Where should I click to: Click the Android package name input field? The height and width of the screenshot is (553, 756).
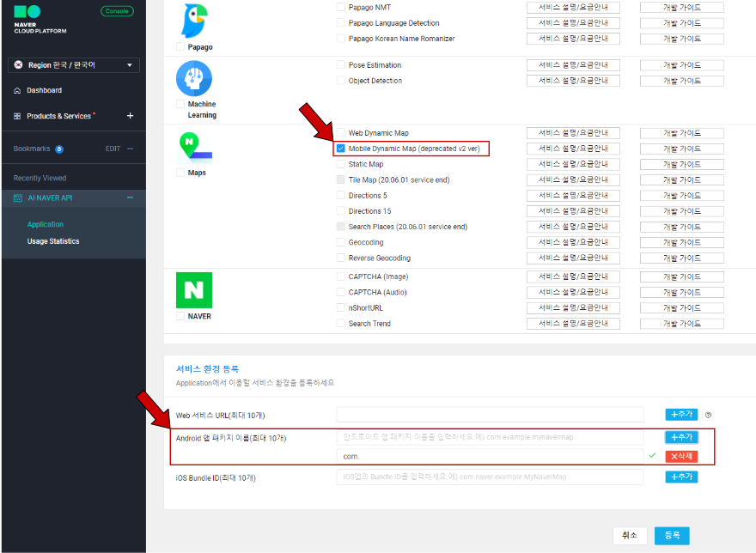(490, 437)
